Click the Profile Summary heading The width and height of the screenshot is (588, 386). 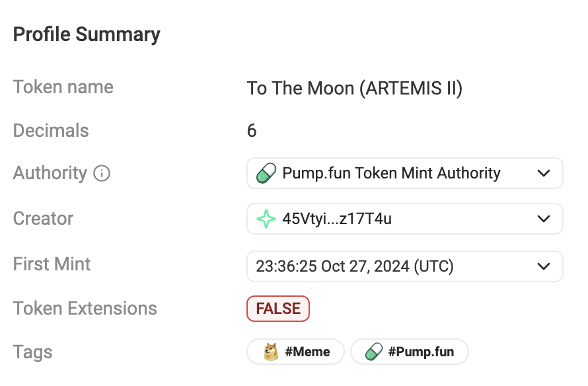pos(87,34)
